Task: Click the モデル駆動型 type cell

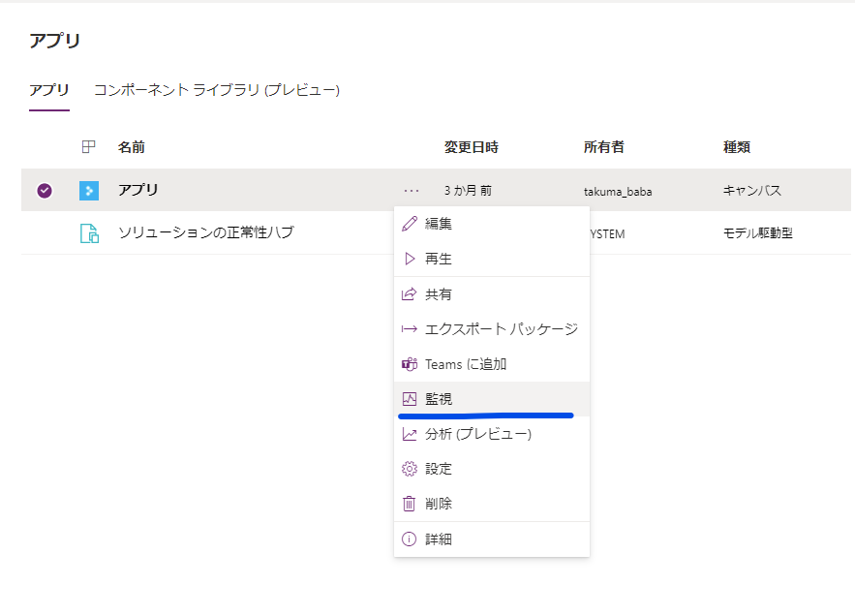Action: click(x=758, y=233)
